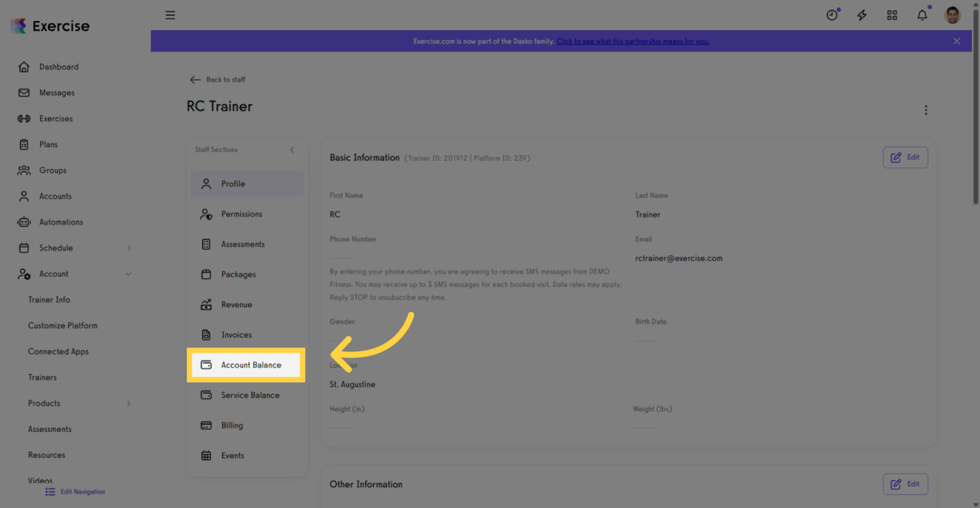Open Exercises via the dumbbell icon

point(24,118)
